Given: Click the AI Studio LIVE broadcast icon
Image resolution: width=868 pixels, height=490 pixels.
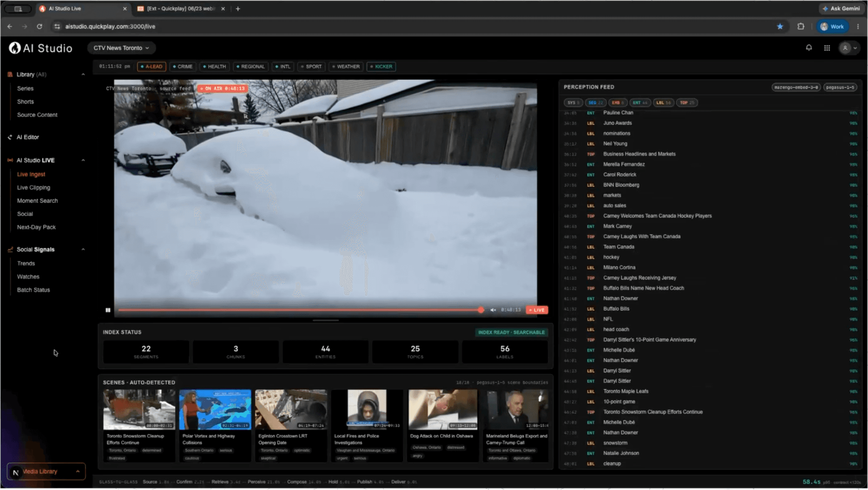Looking at the screenshot, I should coord(10,160).
